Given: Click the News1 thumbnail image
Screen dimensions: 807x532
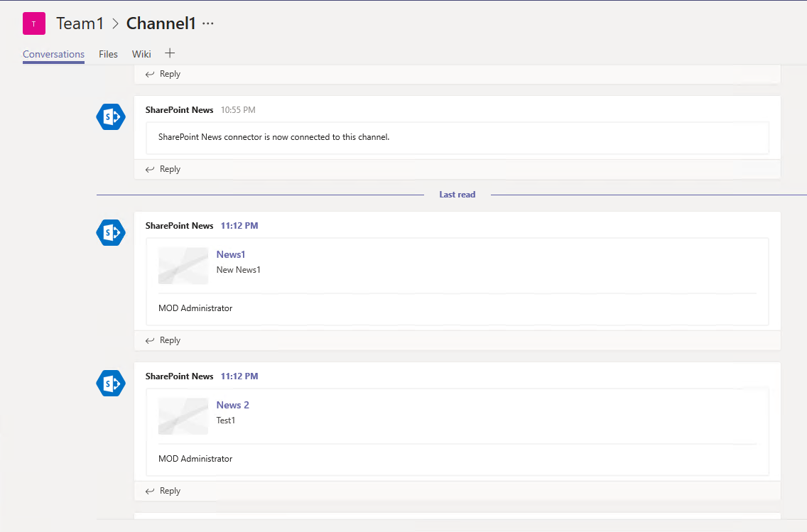Looking at the screenshot, I should 183,266.
